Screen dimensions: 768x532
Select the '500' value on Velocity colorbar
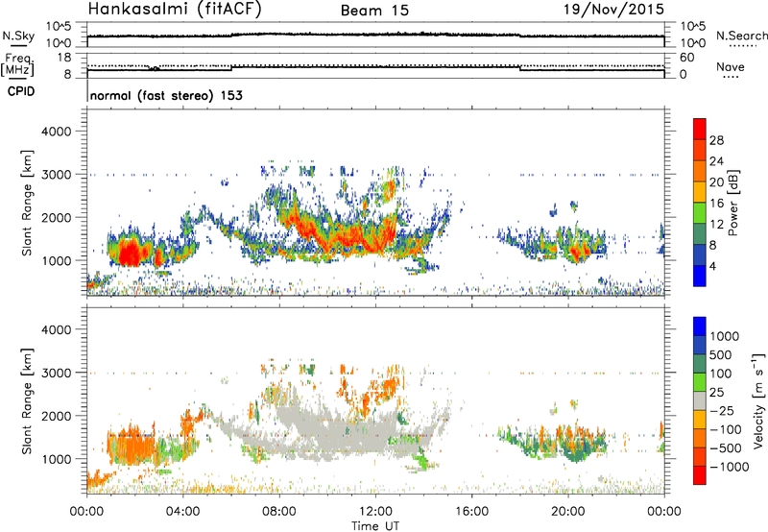click(x=721, y=354)
